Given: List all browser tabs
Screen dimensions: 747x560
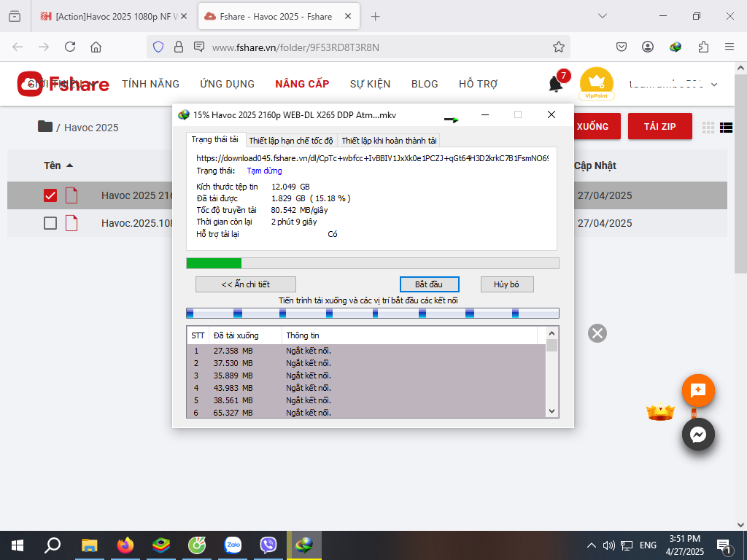Looking at the screenshot, I should [602, 16].
